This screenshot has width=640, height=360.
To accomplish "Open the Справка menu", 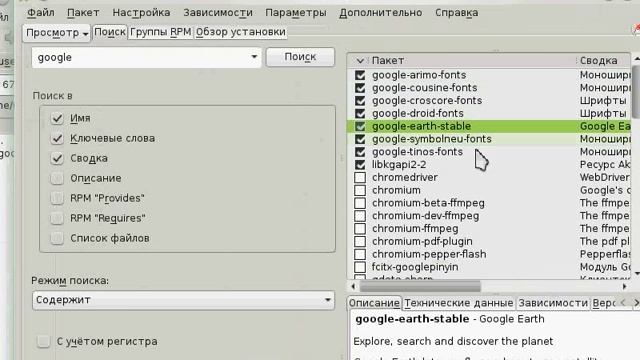I will 457,13.
